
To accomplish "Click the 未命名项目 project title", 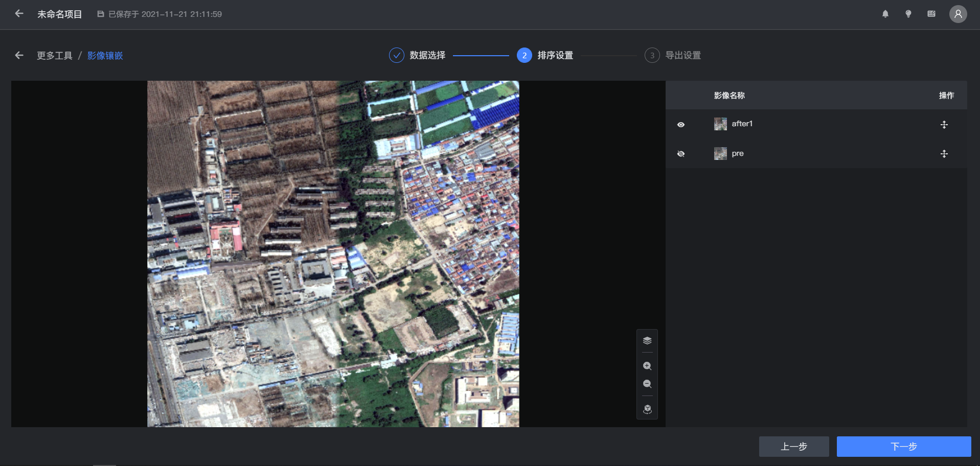I will pos(60,14).
